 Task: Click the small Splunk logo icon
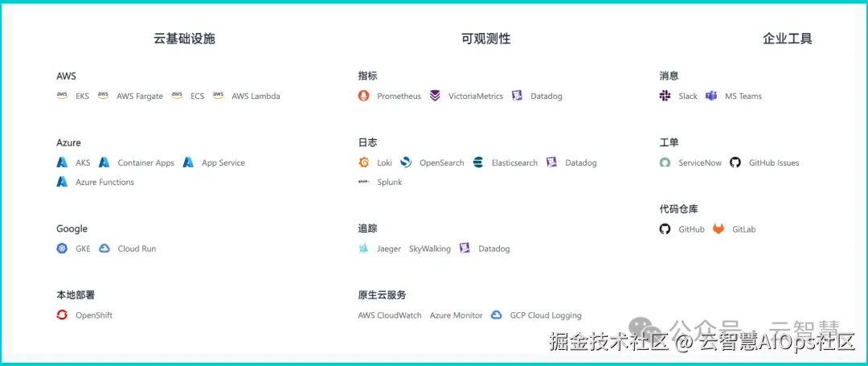tap(364, 181)
